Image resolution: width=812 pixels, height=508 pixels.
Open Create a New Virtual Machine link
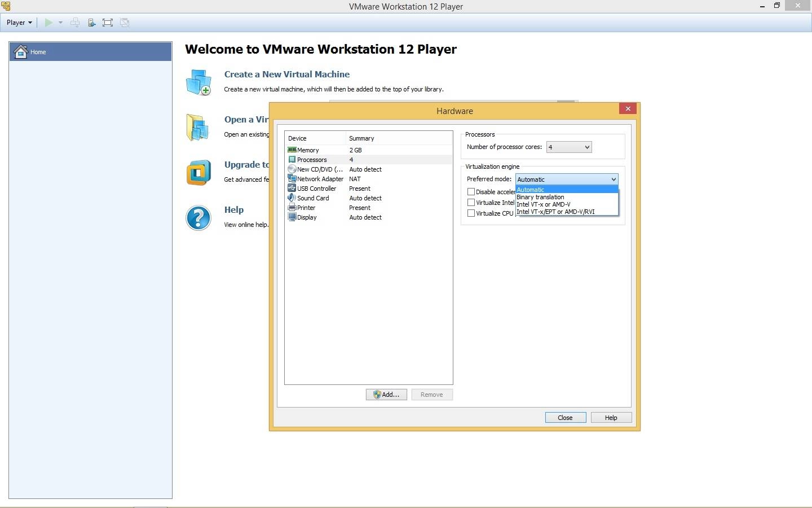pos(286,74)
